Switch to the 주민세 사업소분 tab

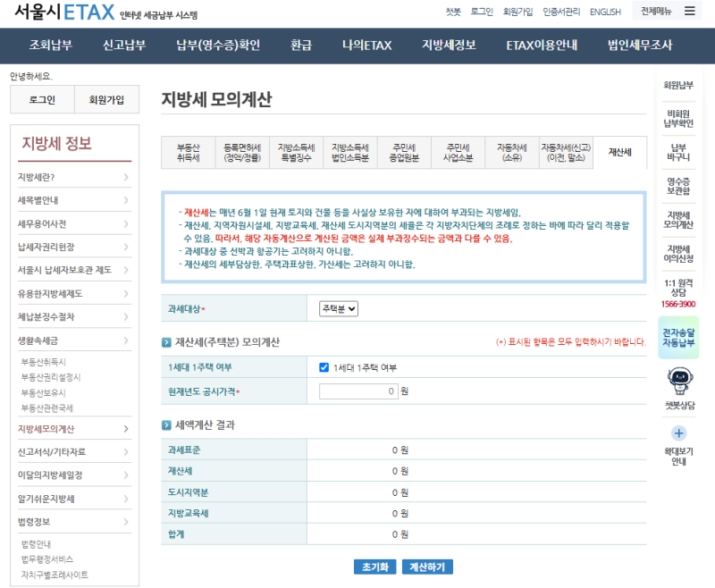click(x=458, y=153)
